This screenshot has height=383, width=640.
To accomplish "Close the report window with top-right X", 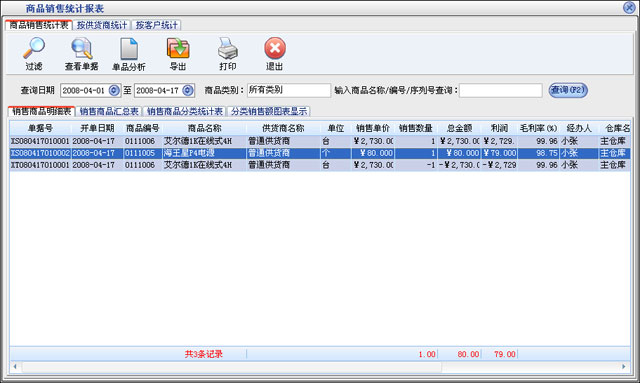I will [x=629, y=7].
